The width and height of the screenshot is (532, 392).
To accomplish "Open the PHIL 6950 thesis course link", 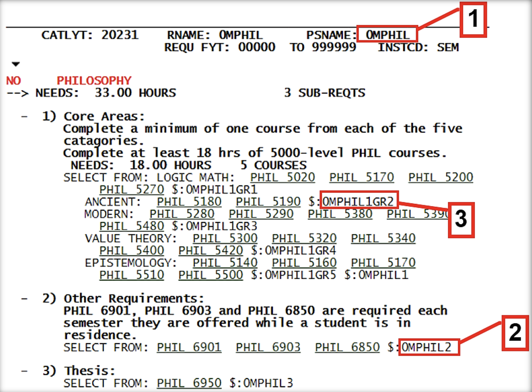I will pos(189,383).
